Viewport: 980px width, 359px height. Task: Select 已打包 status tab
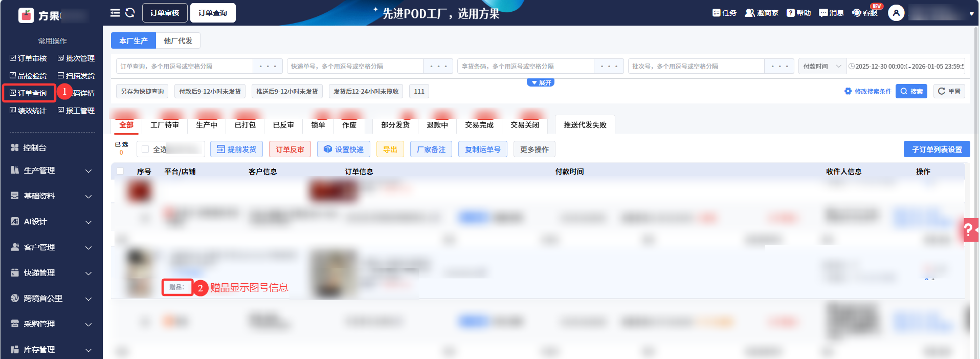[245, 124]
